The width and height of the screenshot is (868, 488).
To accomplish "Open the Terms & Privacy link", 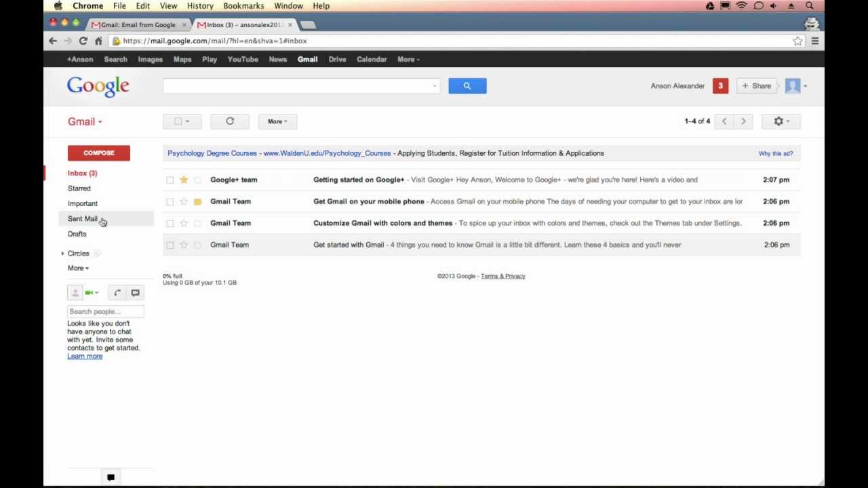I will [502, 277].
